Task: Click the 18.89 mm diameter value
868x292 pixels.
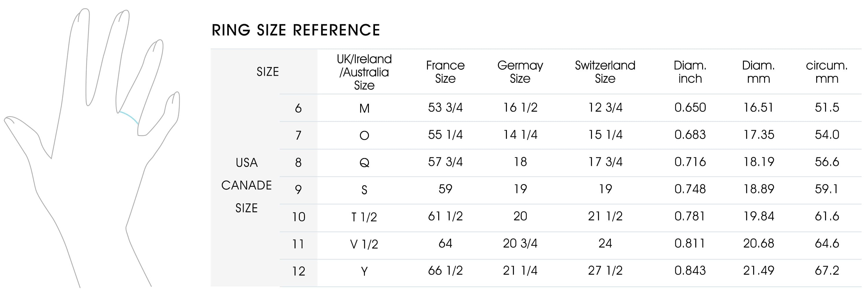Action: click(x=759, y=189)
